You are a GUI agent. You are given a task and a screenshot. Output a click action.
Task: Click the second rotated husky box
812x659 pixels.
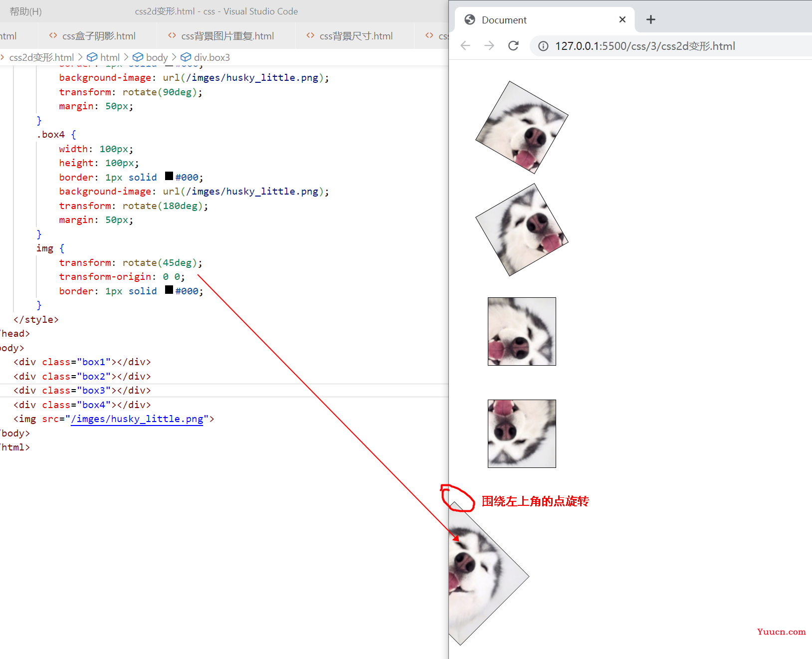pyautogui.click(x=522, y=229)
